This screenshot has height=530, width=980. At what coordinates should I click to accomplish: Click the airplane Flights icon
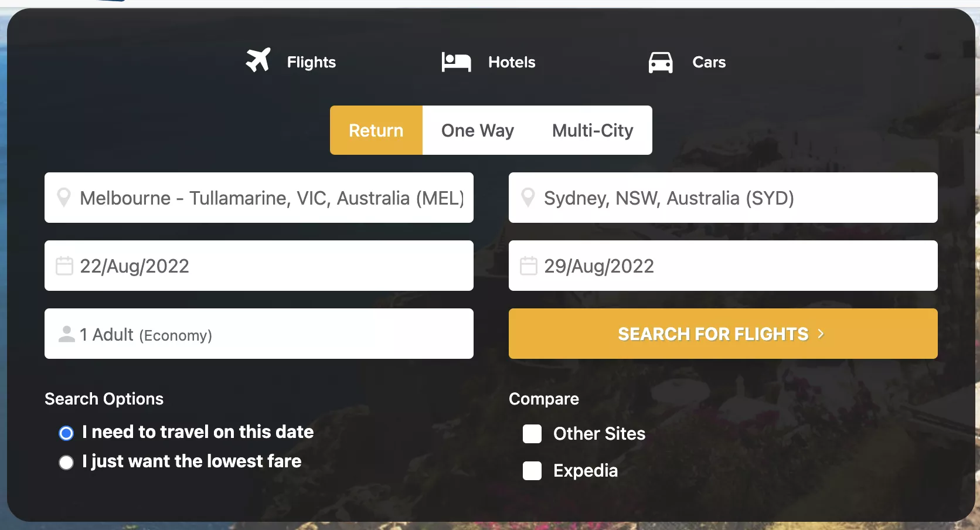click(258, 60)
